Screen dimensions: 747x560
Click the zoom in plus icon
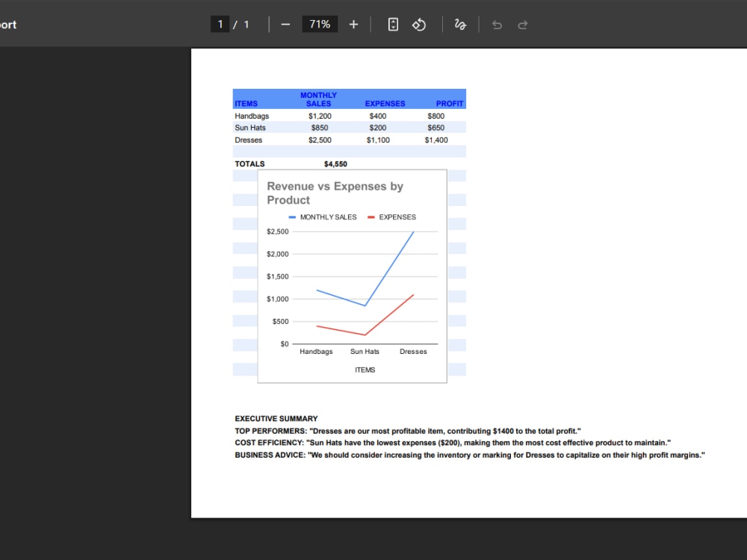(353, 25)
